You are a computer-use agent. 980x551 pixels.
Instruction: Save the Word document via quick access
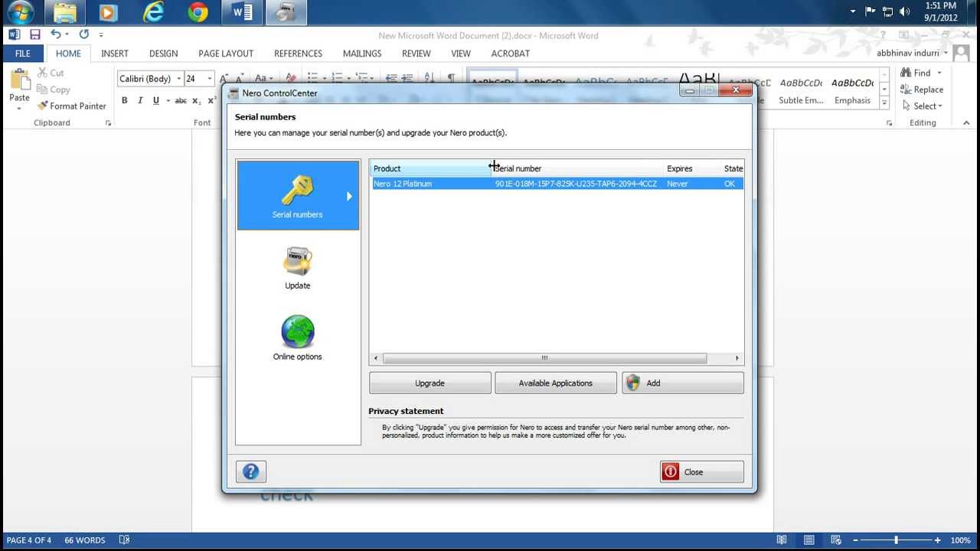click(x=35, y=34)
